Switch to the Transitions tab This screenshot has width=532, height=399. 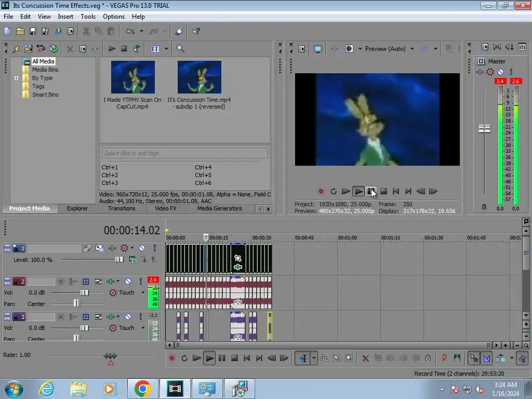[x=122, y=208]
